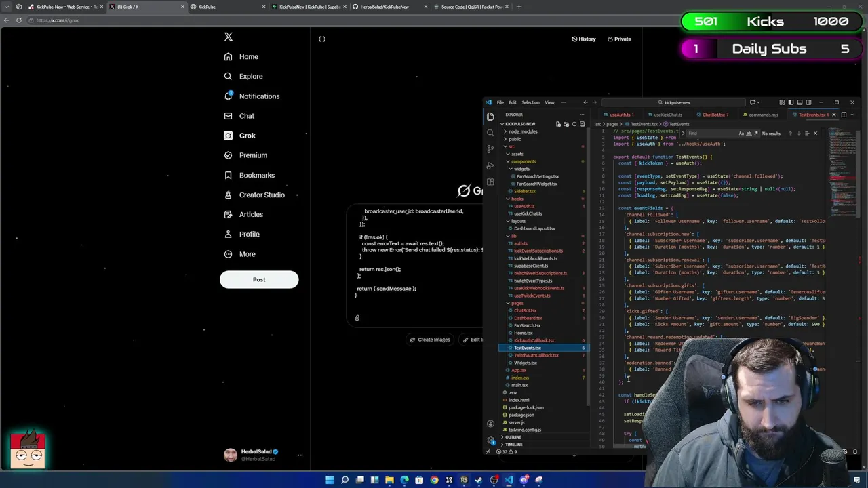Image resolution: width=868 pixels, height=488 pixels.
Task: Open Windows Start menu
Action: tap(330, 480)
